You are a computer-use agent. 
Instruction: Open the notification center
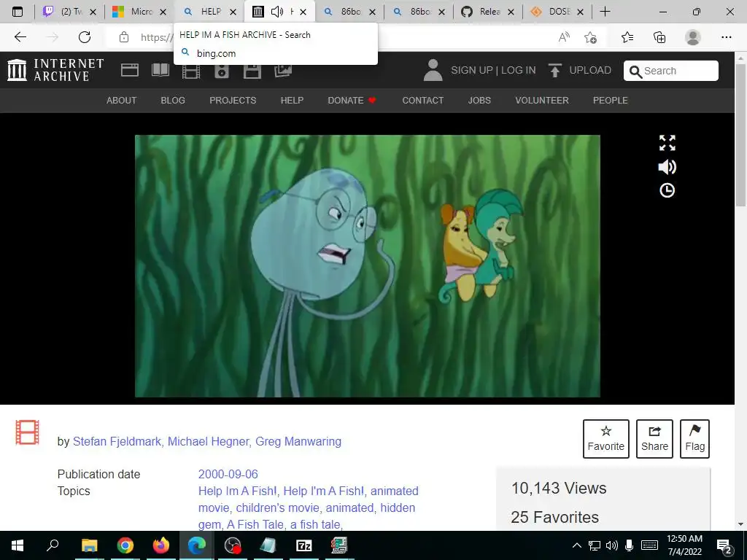click(724, 546)
